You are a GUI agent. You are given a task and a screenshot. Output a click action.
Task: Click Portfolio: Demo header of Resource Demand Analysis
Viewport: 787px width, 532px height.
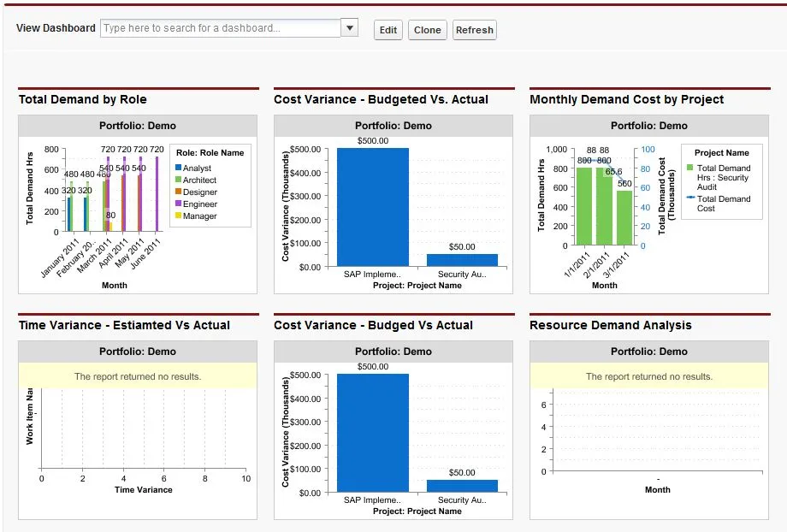649,352
